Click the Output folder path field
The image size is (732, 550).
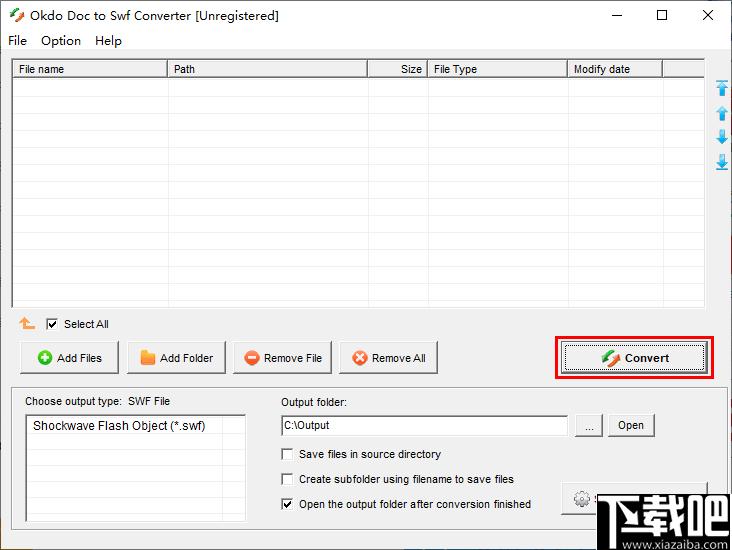[x=424, y=425]
